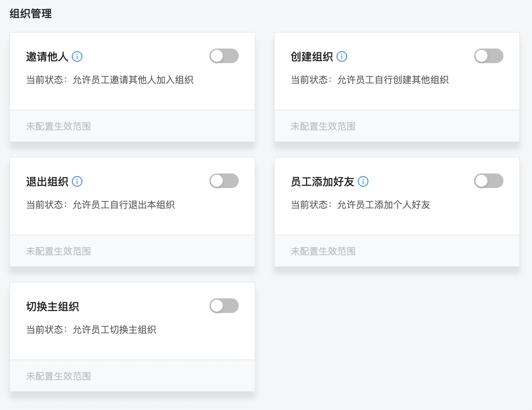Select text 允许员工切换主组织
The width and height of the screenshot is (532, 410).
pyautogui.click(x=114, y=330)
